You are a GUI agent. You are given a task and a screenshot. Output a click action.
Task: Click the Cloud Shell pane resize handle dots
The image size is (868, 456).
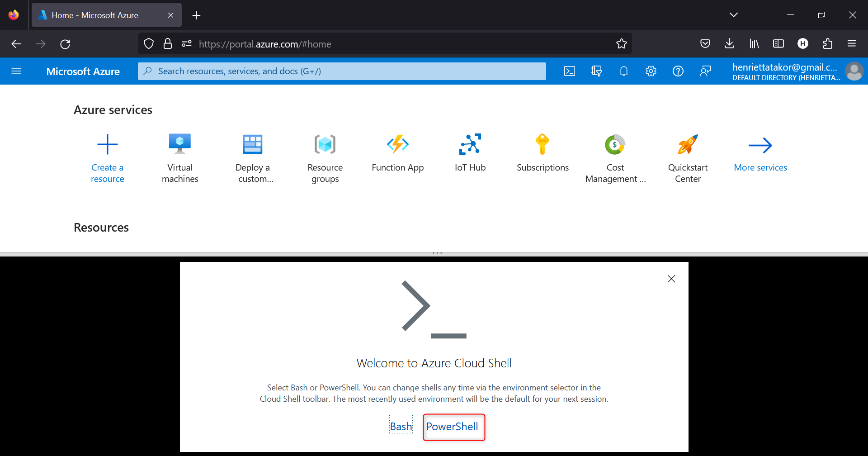[x=437, y=253]
